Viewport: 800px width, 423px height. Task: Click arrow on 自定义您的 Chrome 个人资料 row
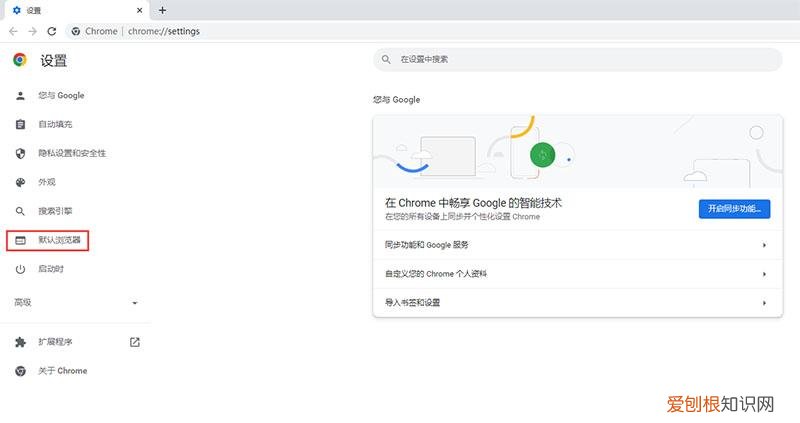(x=764, y=275)
